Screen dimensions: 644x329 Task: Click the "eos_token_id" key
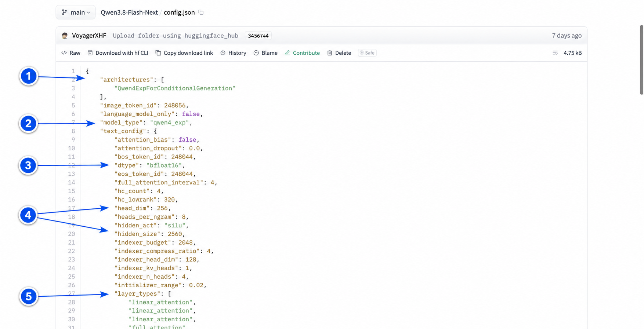tap(139, 174)
